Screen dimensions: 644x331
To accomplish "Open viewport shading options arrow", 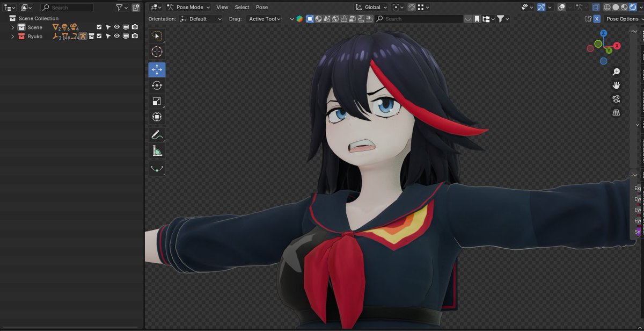I will pos(640,8).
